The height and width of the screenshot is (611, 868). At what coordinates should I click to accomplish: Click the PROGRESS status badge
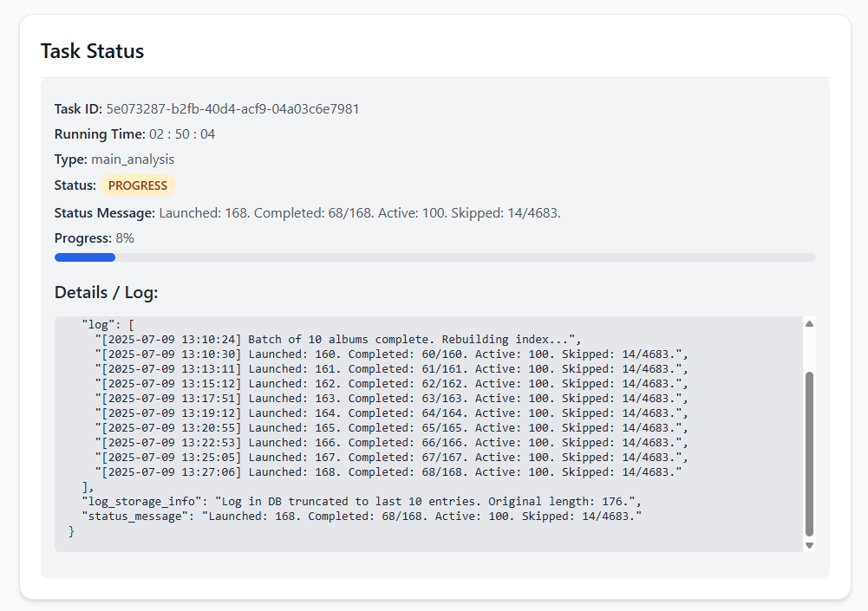coord(138,185)
